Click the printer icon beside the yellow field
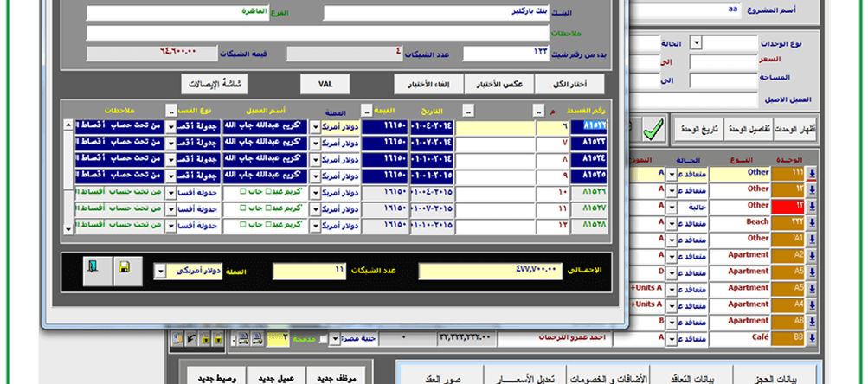The height and width of the screenshot is (384, 868). [x=257, y=339]
